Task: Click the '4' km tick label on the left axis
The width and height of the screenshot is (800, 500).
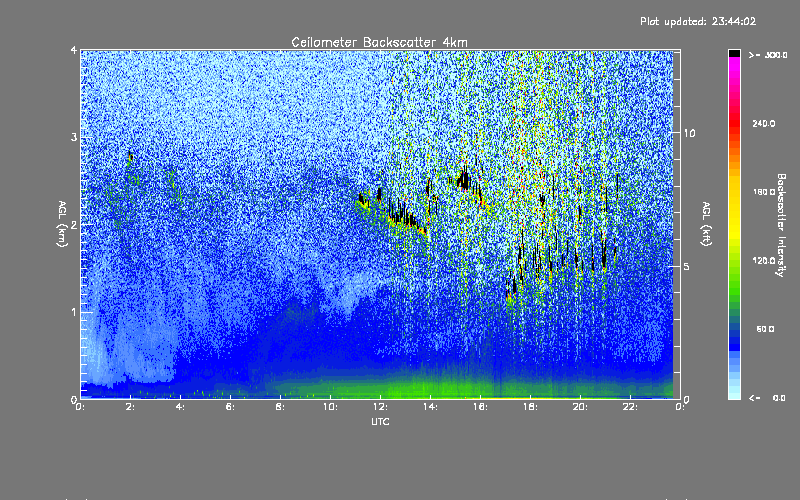Action: pyautogui.click(x=74, y=50)
